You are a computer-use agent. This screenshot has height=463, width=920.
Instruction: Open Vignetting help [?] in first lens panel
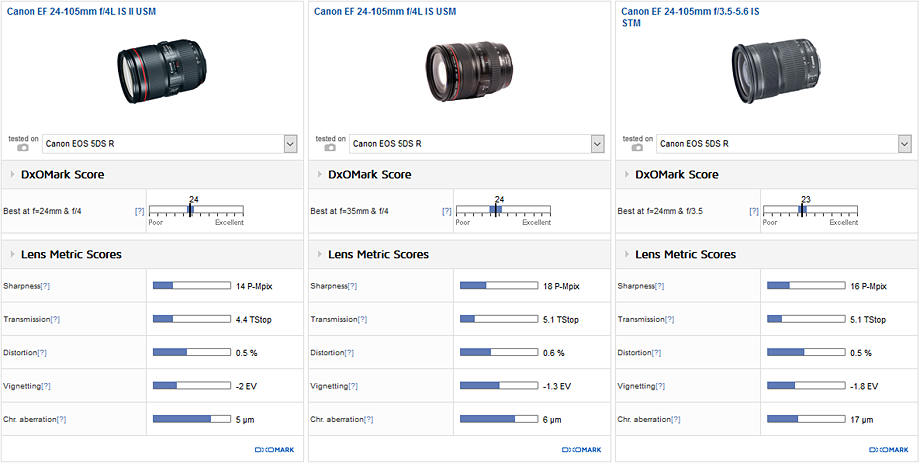coord(46,386)
